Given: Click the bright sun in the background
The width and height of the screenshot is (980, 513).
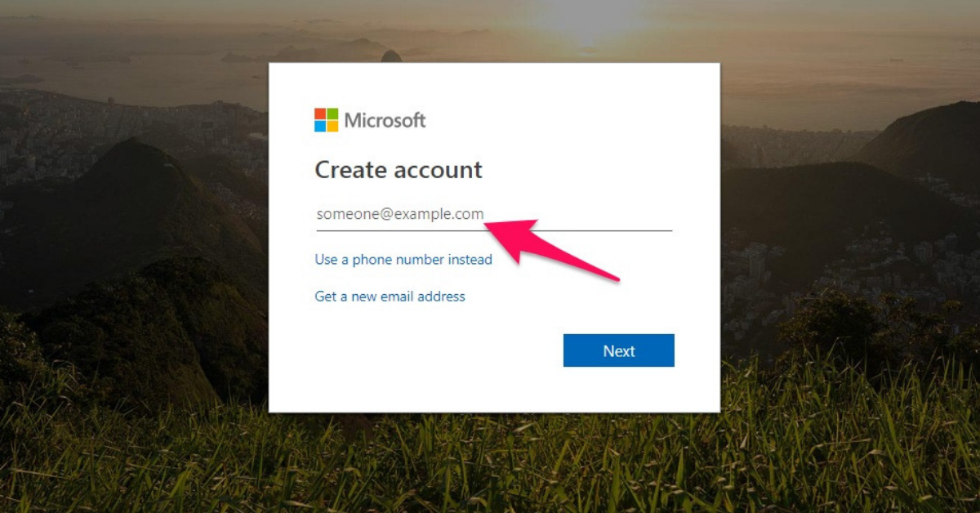Looking at the screenshot, I should click(x=590, y=18).
